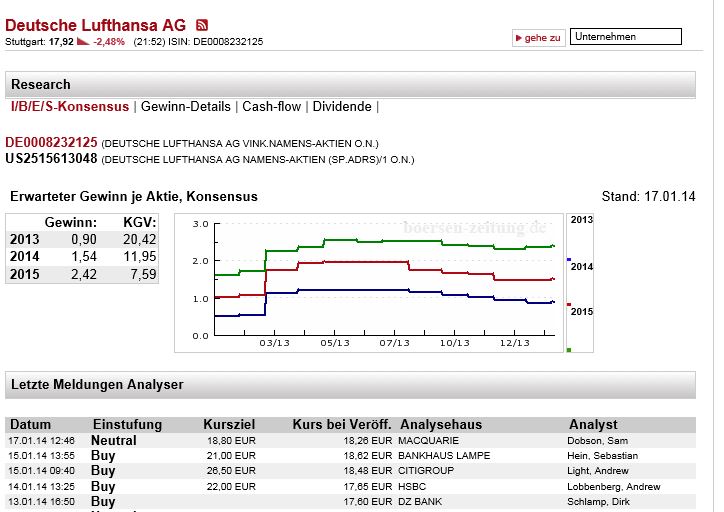Click the price target 18,80 EUR
The width and height of the screenshot is (724, 512).
point(231,441)
